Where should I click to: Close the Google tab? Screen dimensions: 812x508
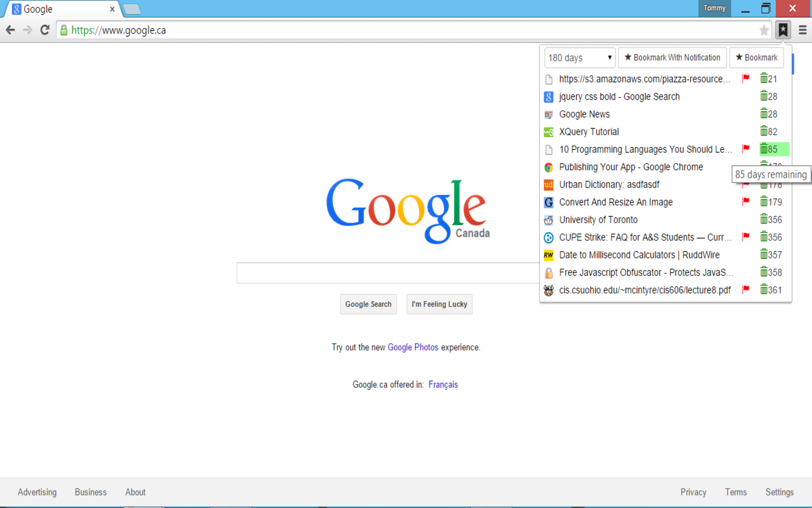point(112,10)
